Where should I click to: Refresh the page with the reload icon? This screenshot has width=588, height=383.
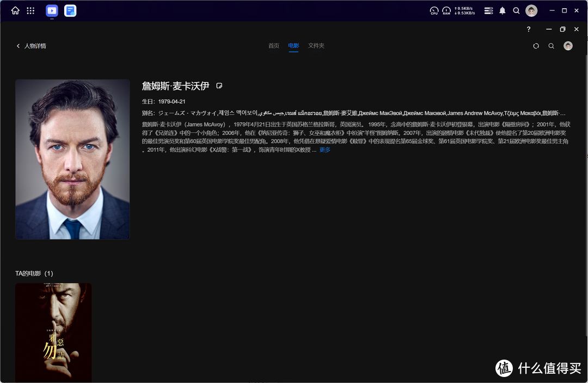coord(536,46)
